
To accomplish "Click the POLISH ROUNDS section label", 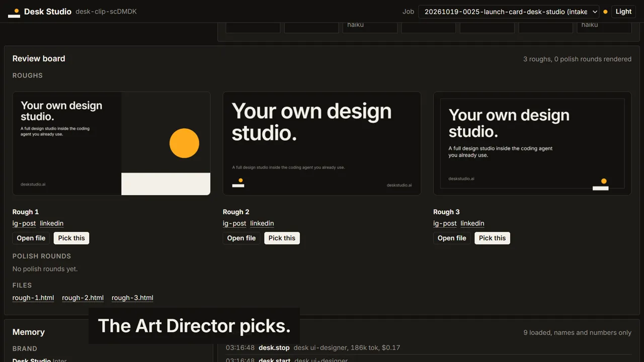I will click(x=42, y=256).
